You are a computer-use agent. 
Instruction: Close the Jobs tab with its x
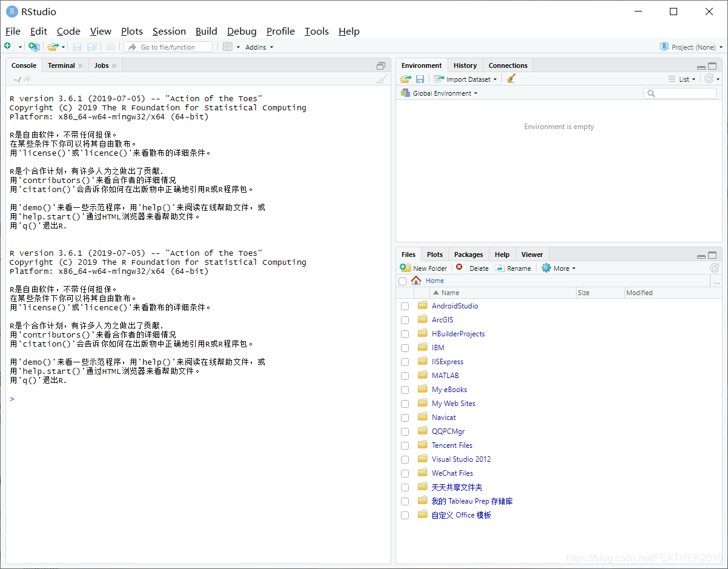tap(114, 65)
